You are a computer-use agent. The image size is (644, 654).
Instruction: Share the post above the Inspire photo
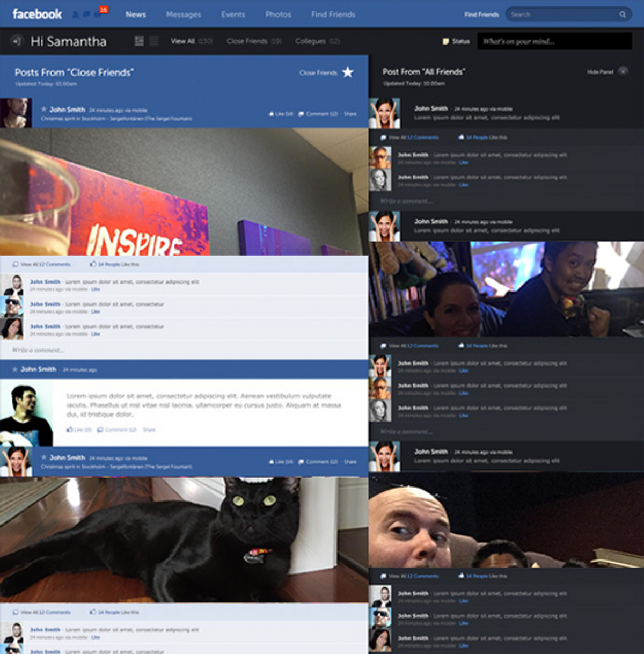350,114
